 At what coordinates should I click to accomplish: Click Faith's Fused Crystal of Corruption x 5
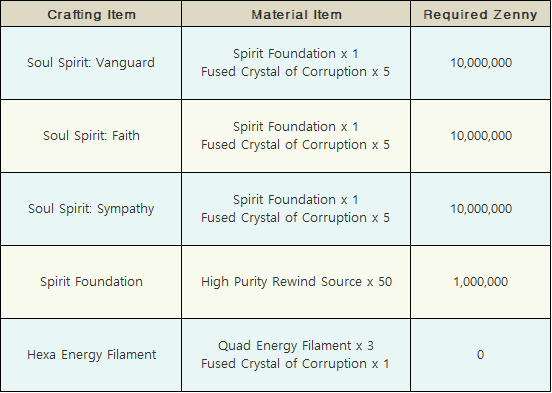(x=296, y=145)
